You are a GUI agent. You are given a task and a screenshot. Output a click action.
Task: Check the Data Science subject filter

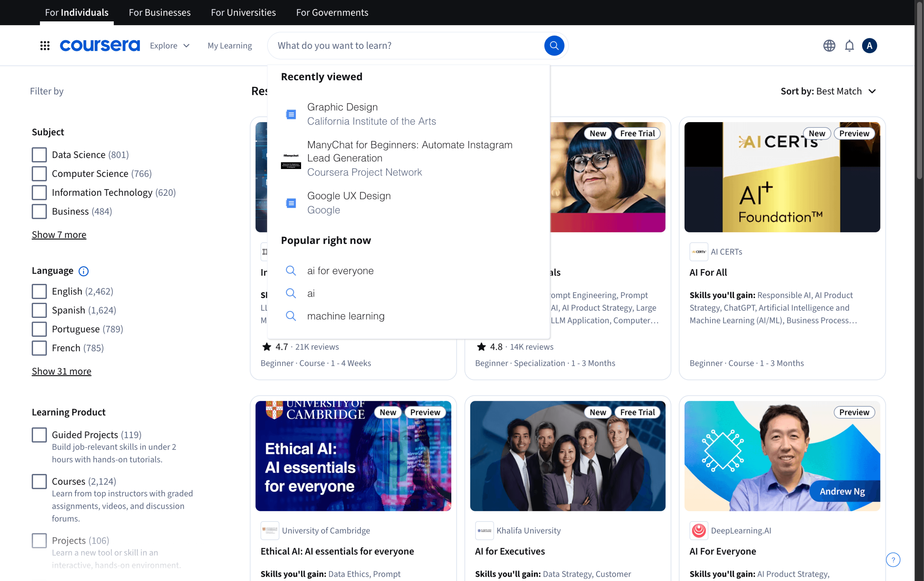[39, 155]
